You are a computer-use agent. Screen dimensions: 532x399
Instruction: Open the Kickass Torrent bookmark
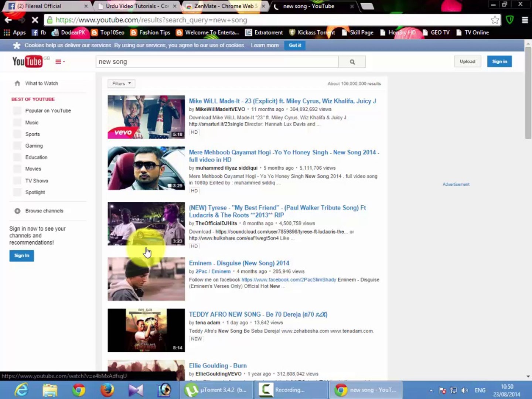pyautogui.click(x=312, y=33)
